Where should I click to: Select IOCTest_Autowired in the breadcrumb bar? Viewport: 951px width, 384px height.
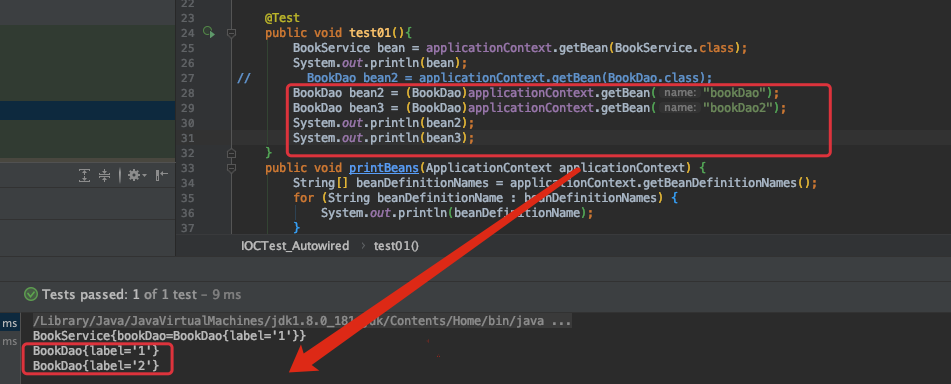[295, 246]
